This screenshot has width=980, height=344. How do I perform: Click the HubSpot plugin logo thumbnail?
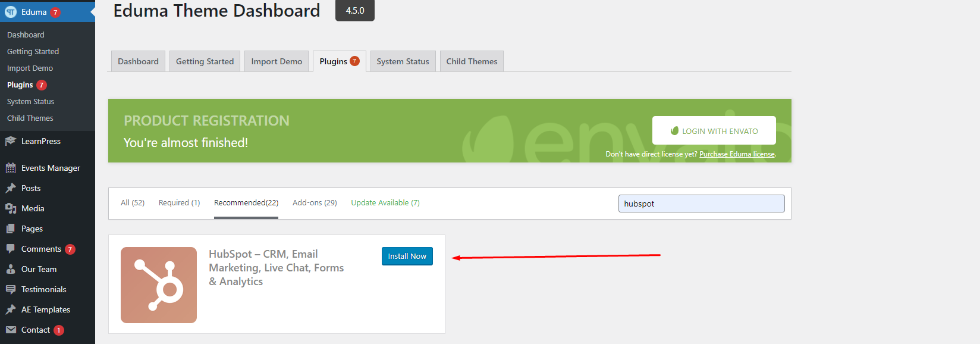[159, 285]
